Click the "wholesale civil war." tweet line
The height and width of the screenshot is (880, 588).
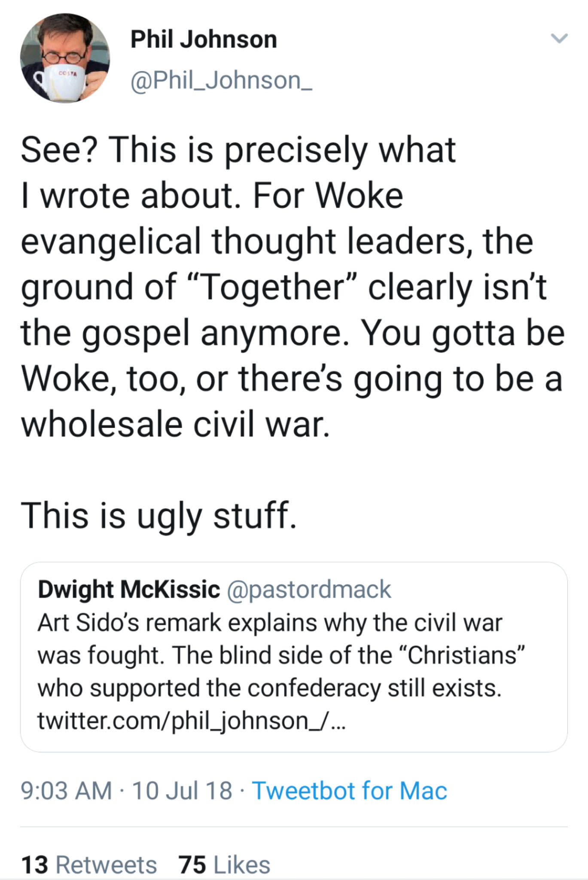pyautogui.click(x=176, y=425)
